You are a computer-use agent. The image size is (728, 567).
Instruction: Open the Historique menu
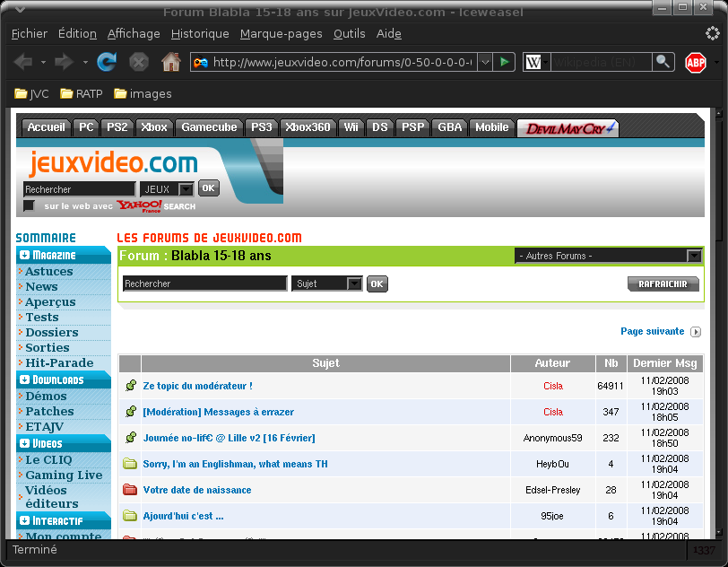point(200,34)
